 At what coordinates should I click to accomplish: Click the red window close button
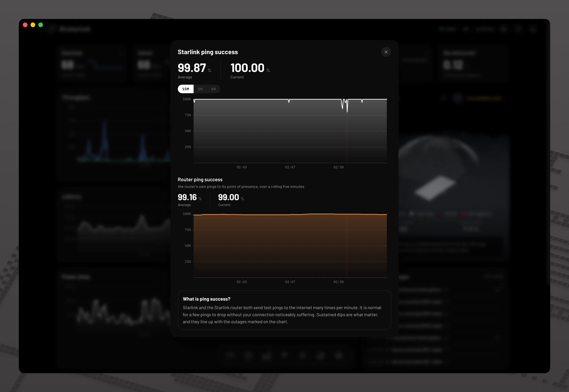[x=25, y=25]
